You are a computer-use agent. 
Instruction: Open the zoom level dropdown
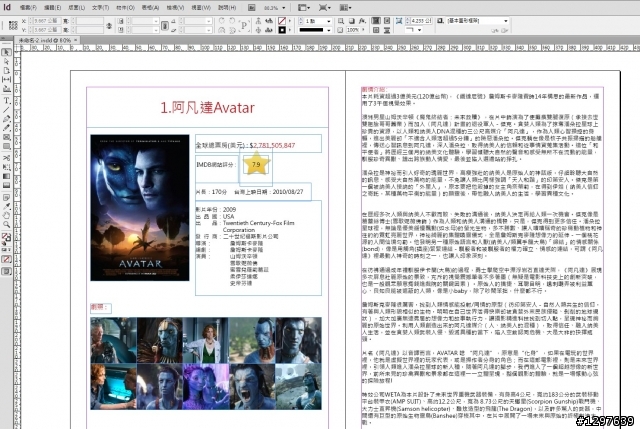pos(284,8)
